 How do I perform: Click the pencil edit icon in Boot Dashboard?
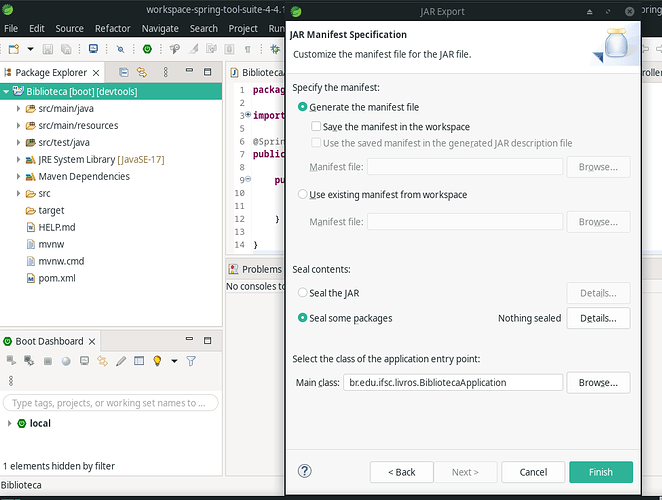click(121, 360)
